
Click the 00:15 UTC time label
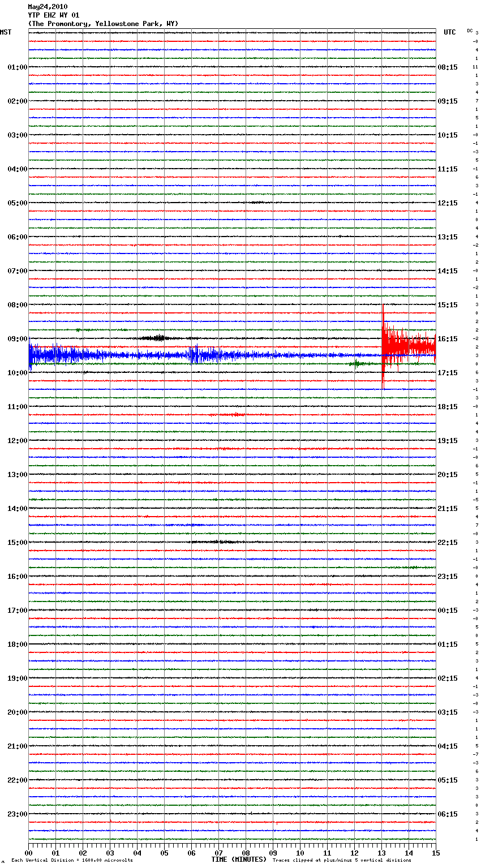(x=448, y=611)
